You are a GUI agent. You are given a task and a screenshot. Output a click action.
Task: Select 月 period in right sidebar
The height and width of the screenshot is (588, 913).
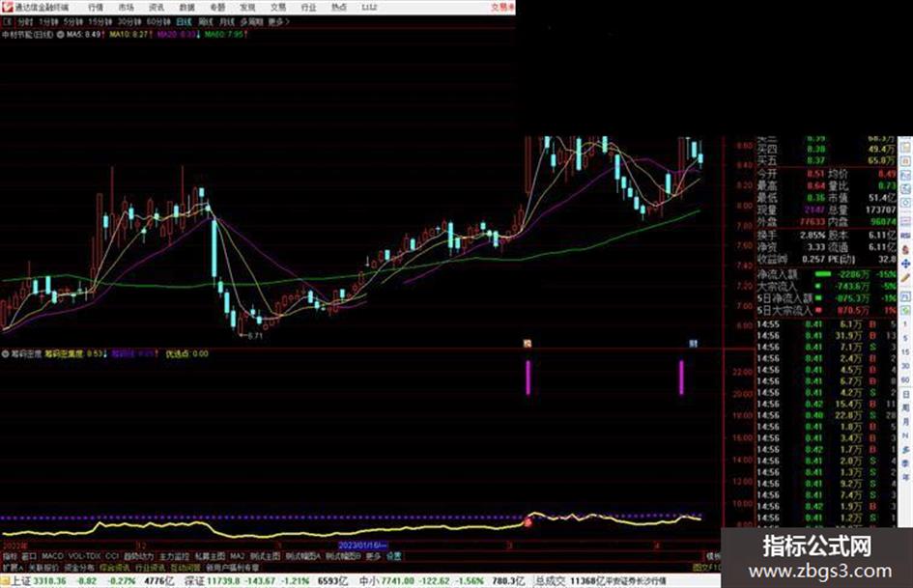[905, 422]
